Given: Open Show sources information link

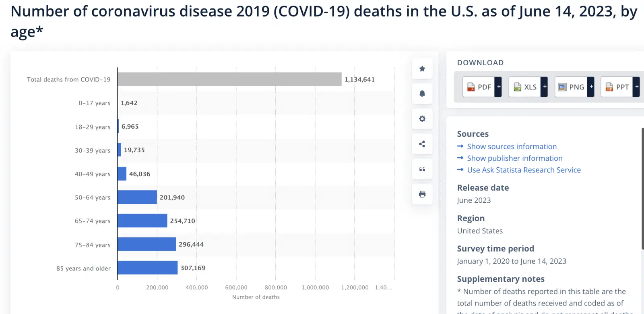Looking at the screenshot, I should (x=512, y=147).
